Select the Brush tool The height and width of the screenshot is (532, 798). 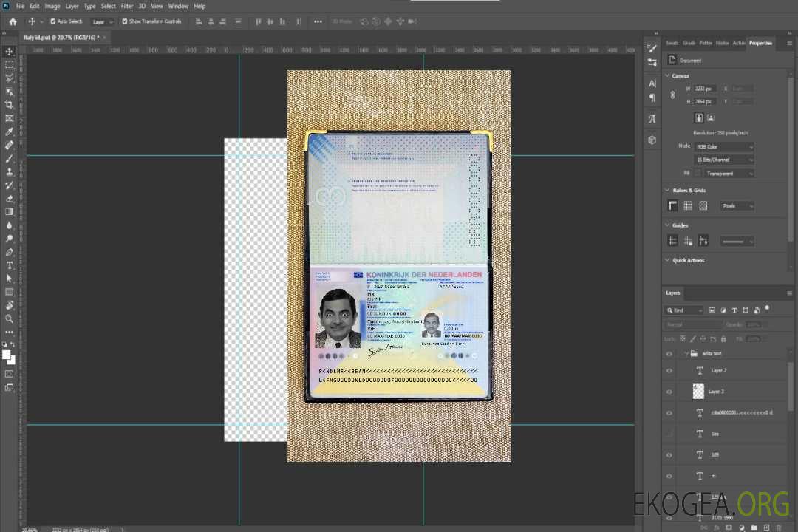point(9,158)
